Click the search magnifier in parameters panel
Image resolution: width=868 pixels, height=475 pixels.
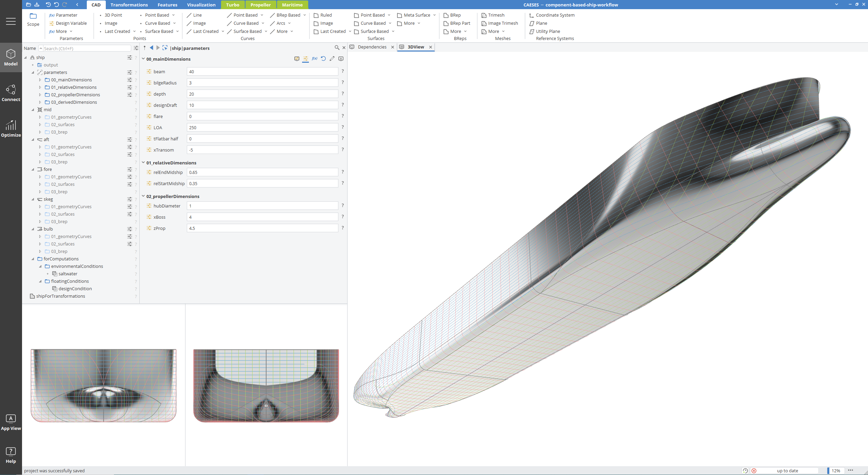coord(337,48)
